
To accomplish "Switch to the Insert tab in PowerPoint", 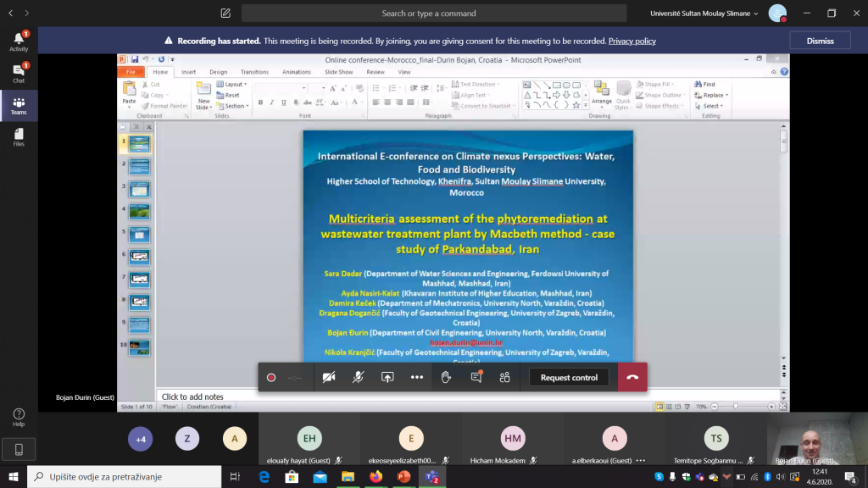I will 189,72.
